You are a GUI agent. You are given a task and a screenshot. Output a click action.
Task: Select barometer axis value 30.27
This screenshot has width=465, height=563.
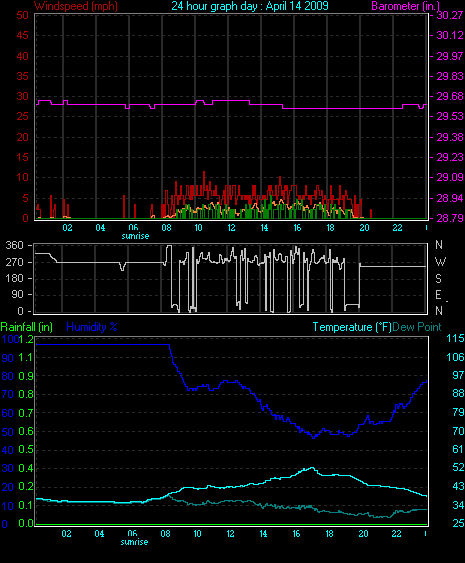pyautogui.click(x=449, y=15)
